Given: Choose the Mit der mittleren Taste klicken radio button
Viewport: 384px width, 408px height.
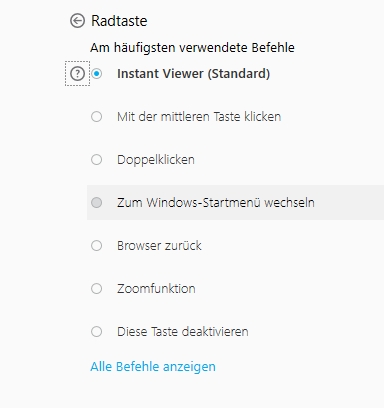Looking at the screenshot, I should (97, 117).
